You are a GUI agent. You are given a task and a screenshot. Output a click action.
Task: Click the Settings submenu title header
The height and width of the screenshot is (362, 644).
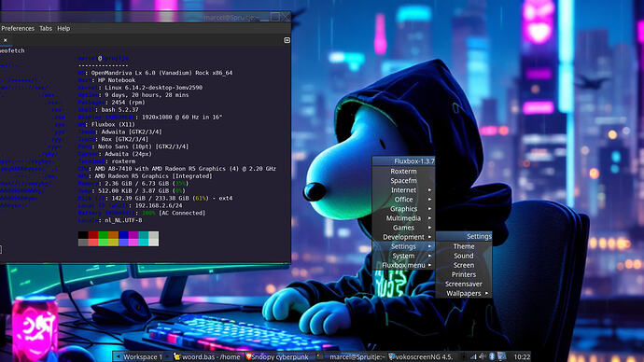[x=464, y=236]
